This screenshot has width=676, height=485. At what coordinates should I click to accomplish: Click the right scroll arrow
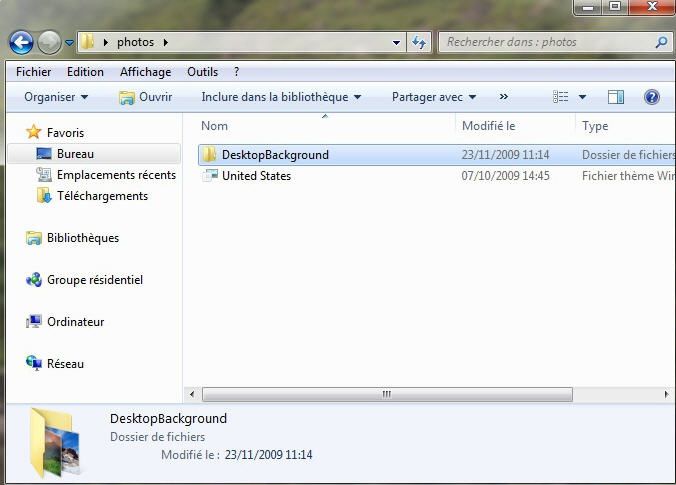(x=666, y=394)
